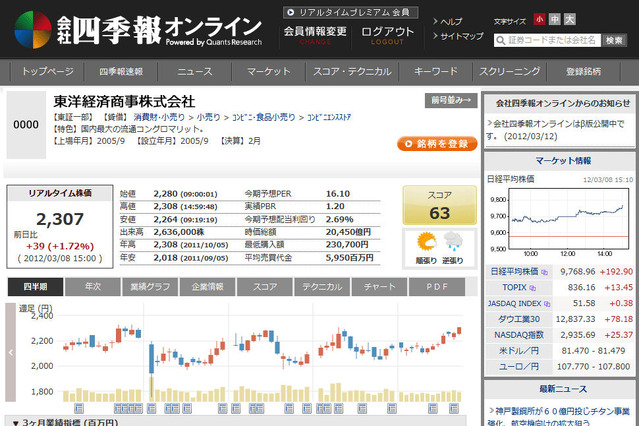The width and height of the screenshot is (639, 426).
Task: Click popup icon beside JASDAQ INDEX
Action: pos(547,304)
